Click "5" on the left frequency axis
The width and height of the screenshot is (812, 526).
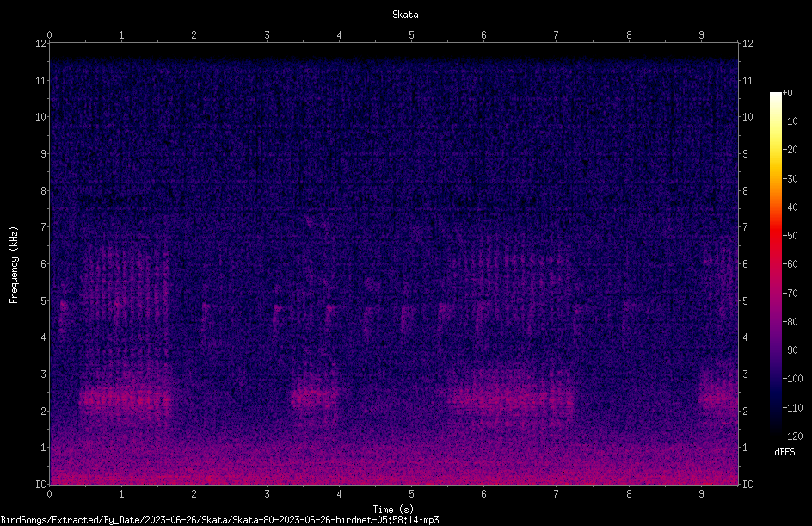tap(44, 300)
